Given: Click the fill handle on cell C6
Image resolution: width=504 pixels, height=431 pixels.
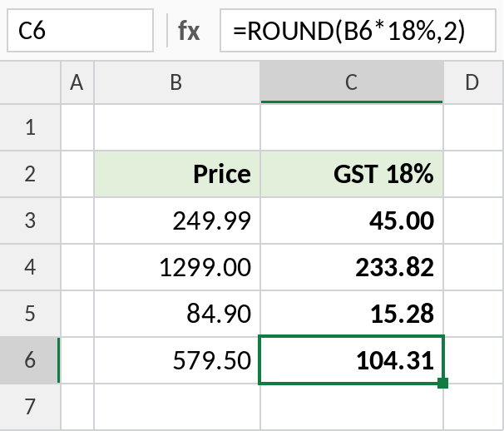Looking at the screenshot, I should click(442, 383).
